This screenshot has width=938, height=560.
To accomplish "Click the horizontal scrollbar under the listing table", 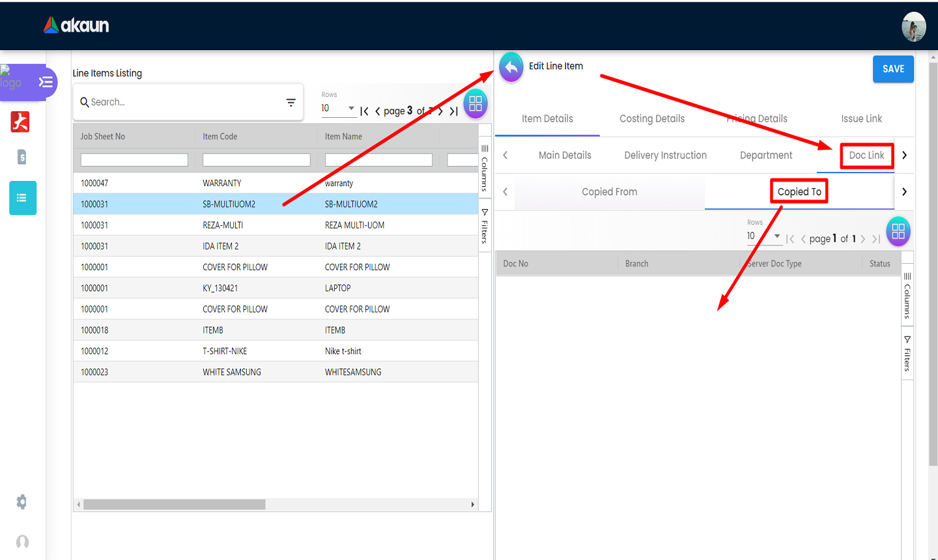I will coord(175,505).
